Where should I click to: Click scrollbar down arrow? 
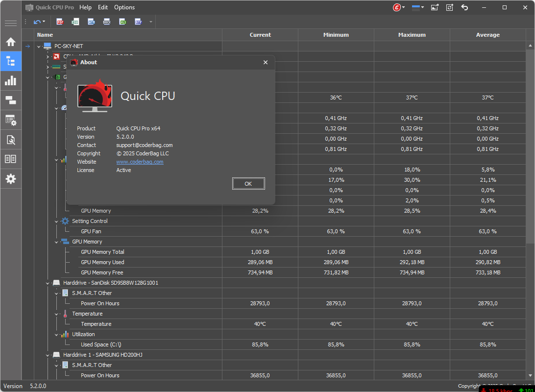click(530, 375)
